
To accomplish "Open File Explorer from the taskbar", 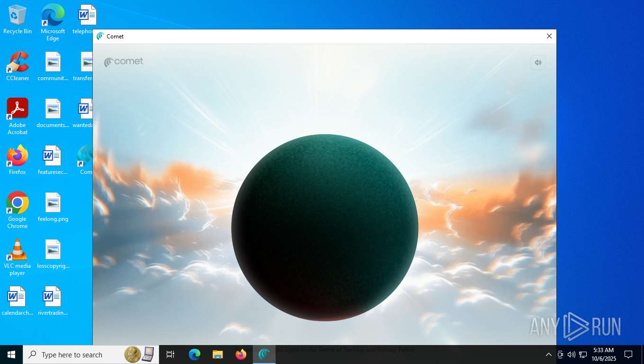I will 218,355.
